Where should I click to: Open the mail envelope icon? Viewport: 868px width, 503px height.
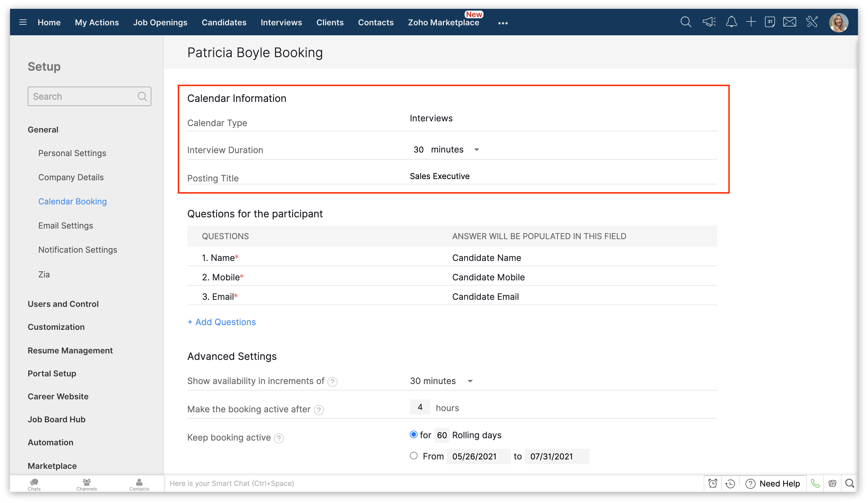click(x=789, y=22)
